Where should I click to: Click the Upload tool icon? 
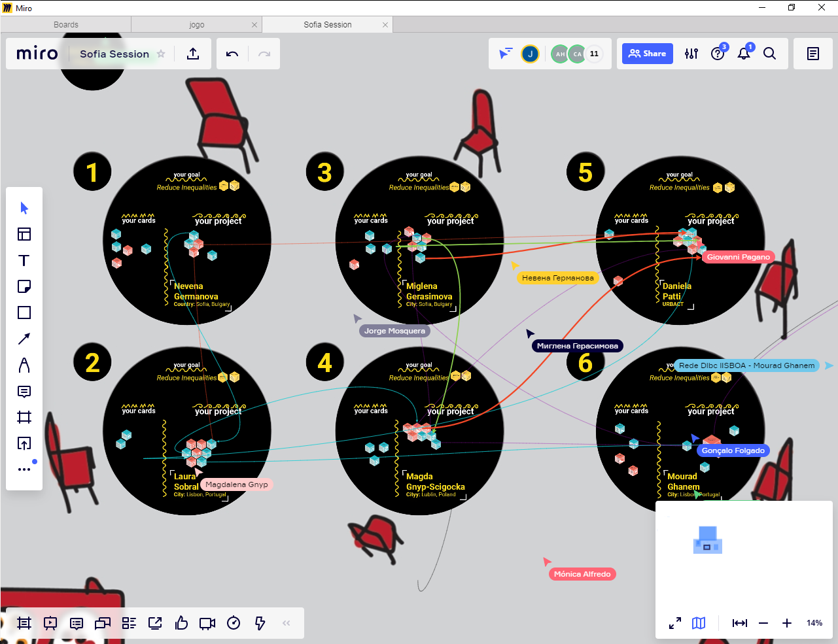point(24,444)
